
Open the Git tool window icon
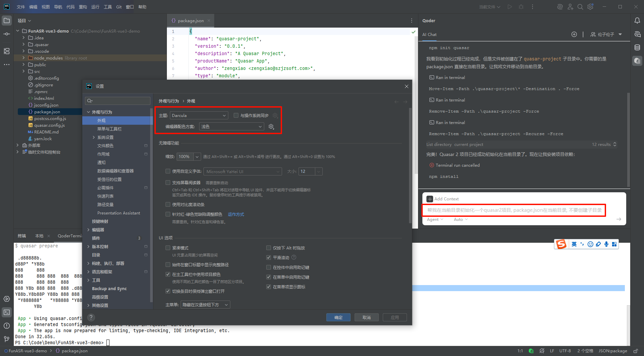point(7,339)
